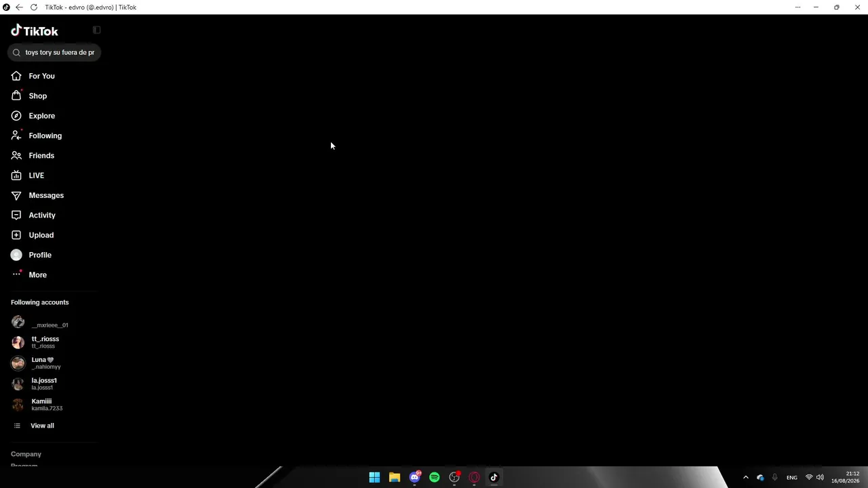Viewport: 868px width, 488px height.
Task: Click the avatar of __mxrieee__01
Action: pos(18,322)
